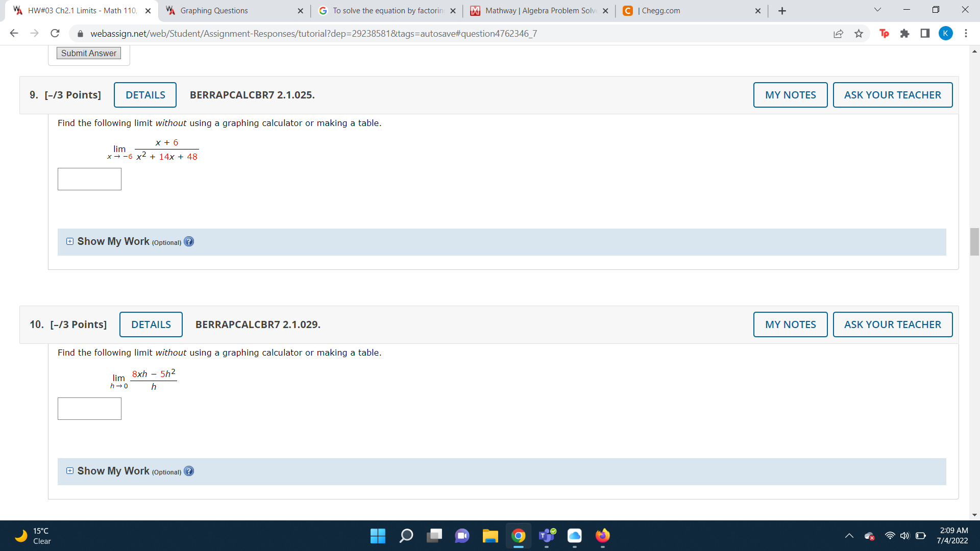This screenshot has width=980, height=551.
Task: Open the tab search dropdown chevron
Action: [x=877, y=10]
